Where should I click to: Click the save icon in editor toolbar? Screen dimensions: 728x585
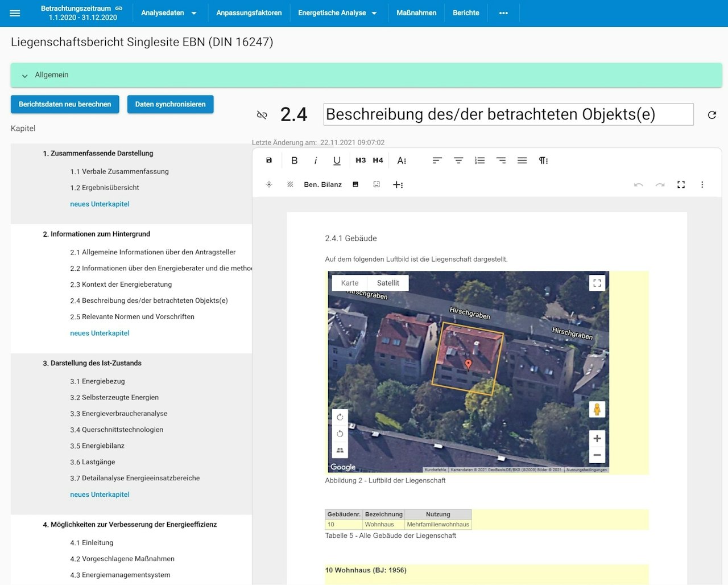click(269, 160)
